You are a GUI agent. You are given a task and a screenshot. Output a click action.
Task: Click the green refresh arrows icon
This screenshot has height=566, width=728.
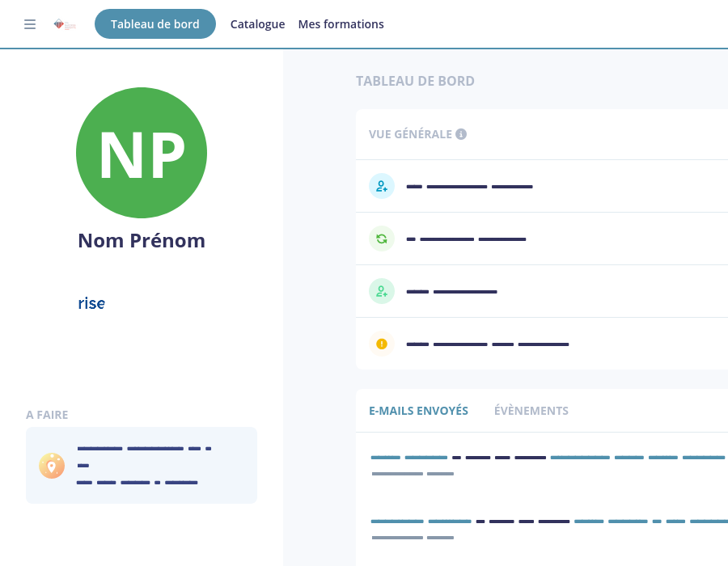382,239
